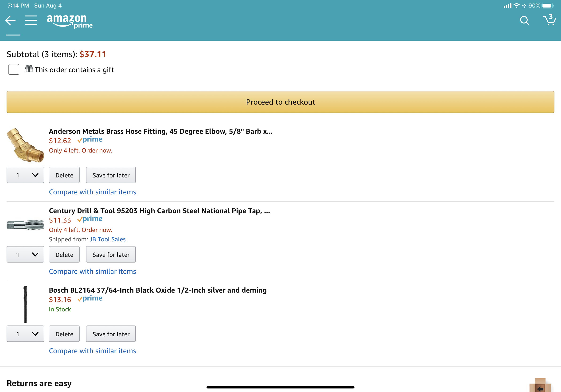Open the search magnifier icon
561x392 pixels.
524,20
